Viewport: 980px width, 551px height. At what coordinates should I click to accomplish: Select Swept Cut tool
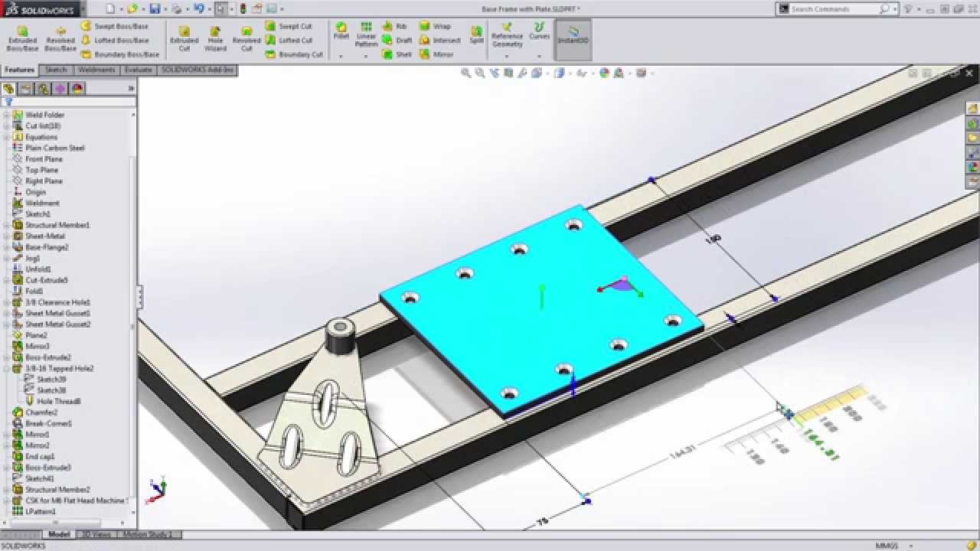(289, 26)
